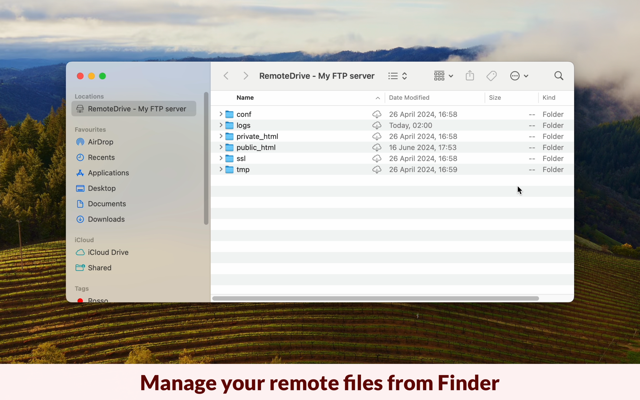Image resolution: width=640 pixels, height=400 pixels.
Task: Click the tmp folder cloud download icon
Action: (x=376, y=169)
